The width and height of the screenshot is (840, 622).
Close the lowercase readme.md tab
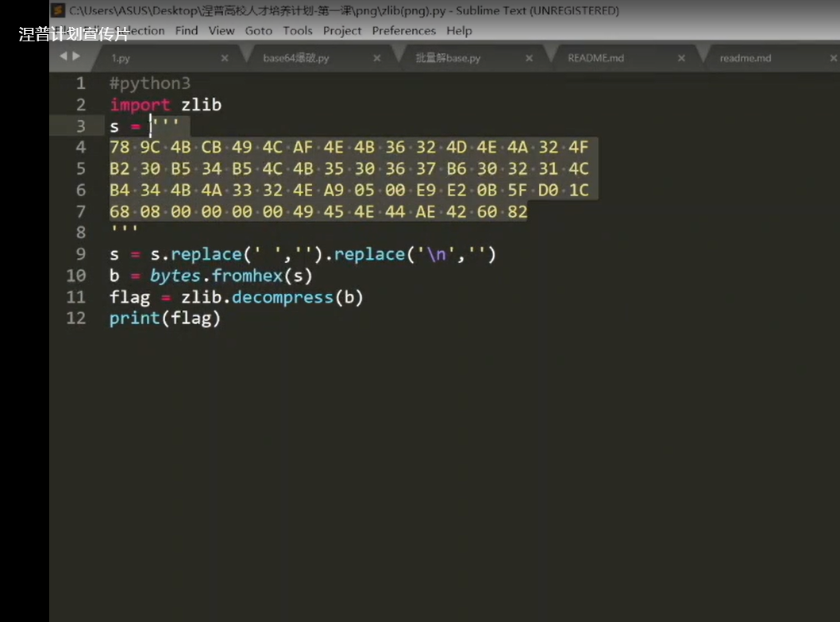tap(833, 58)
